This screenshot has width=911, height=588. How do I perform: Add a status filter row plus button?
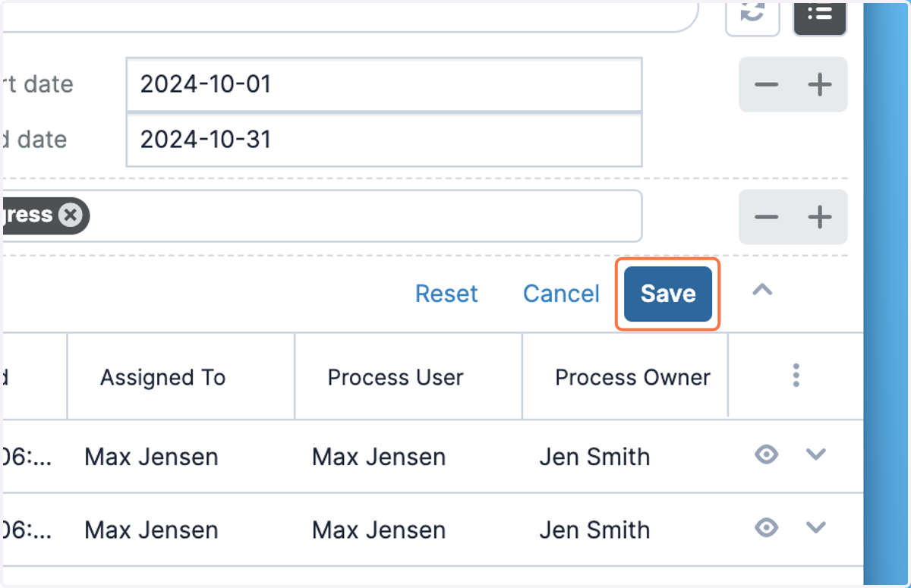[820, 217]
